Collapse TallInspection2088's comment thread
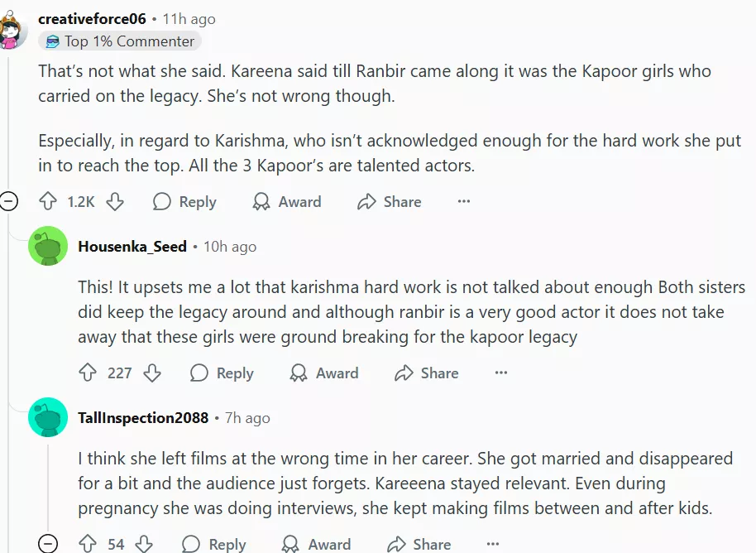756x553 pixels. pos(48,544)
